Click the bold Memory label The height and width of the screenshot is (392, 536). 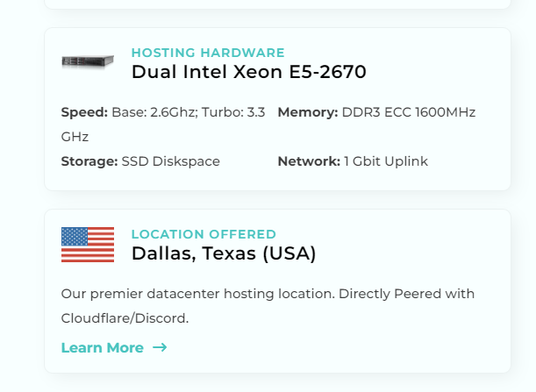(308, 112)
